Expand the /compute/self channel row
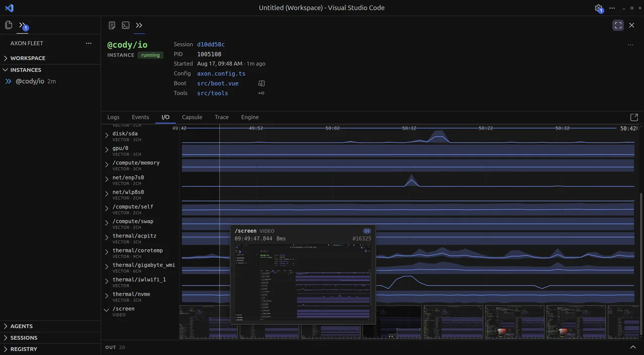The image size is (644, 355). 107,208
